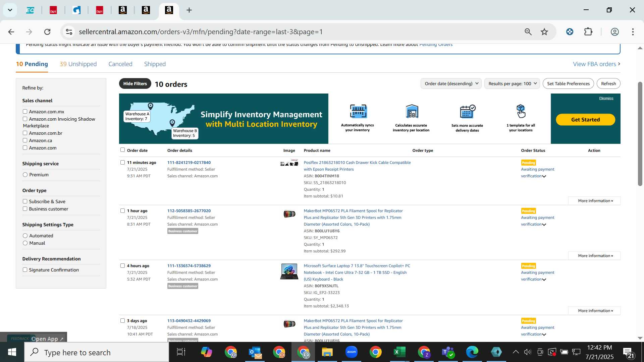Open the Chrome profile icon
The height and width of the screenshot is (362, 644).
614,32
